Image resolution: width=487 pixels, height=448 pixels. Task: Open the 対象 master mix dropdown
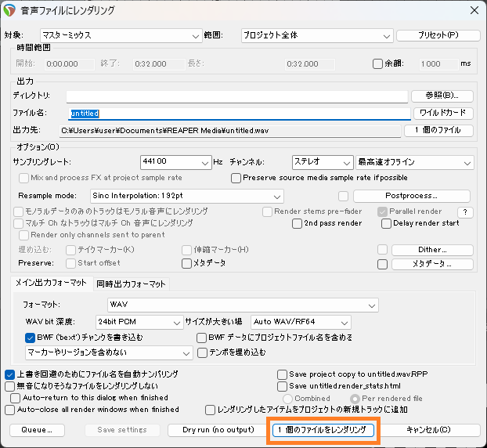pos(121,35)
